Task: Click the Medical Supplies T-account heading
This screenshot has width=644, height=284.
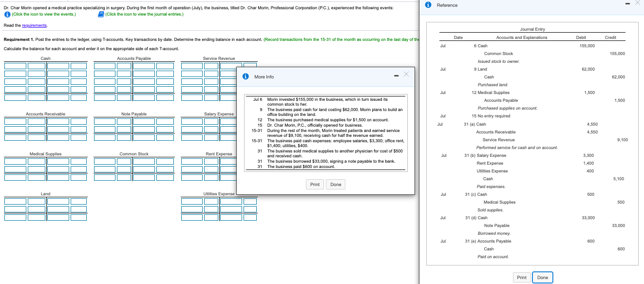Action: click(45, 154)
